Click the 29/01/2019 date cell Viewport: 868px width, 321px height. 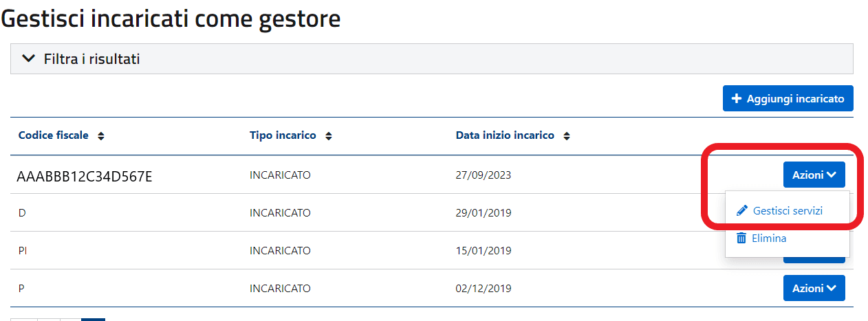(483, 213)
